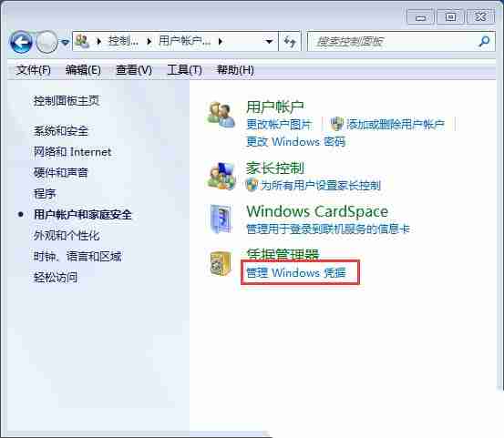
Task: Open the 家长控制 heading
Action: coord(275,168)
